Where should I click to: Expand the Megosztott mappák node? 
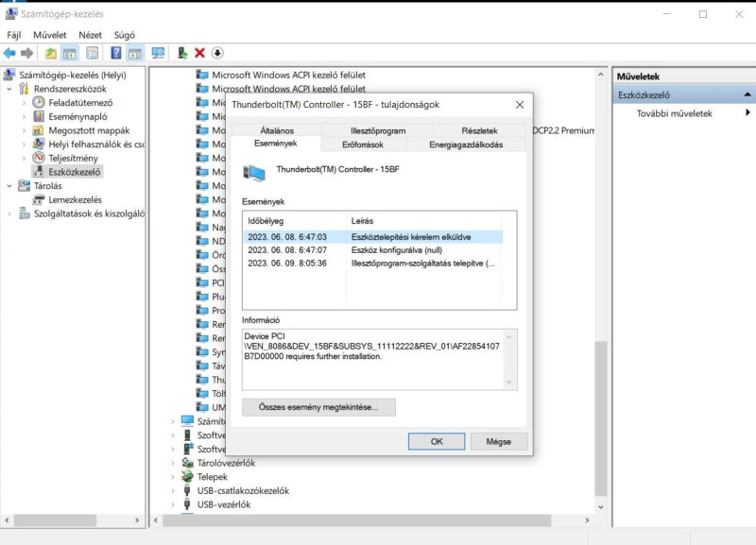pos(25,130)
